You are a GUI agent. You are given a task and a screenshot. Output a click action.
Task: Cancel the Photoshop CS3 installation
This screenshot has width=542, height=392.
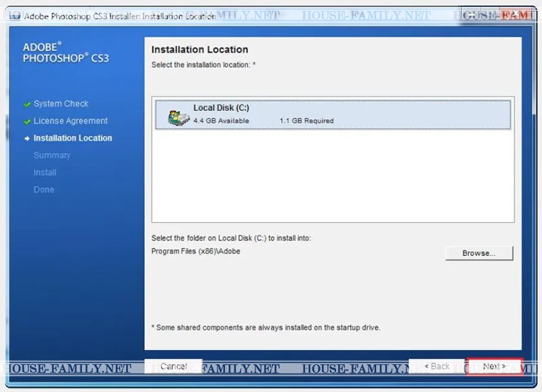pos(173,366)
